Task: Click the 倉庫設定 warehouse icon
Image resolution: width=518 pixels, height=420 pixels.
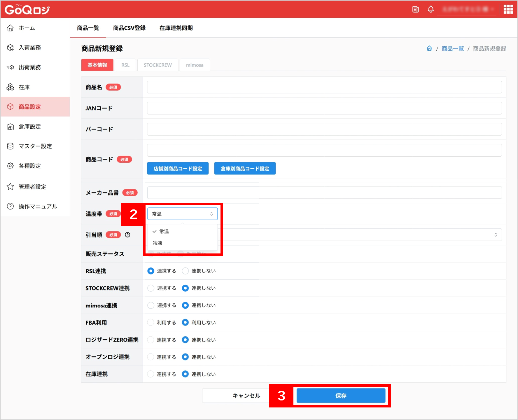Action: click(x=10, y=127)
